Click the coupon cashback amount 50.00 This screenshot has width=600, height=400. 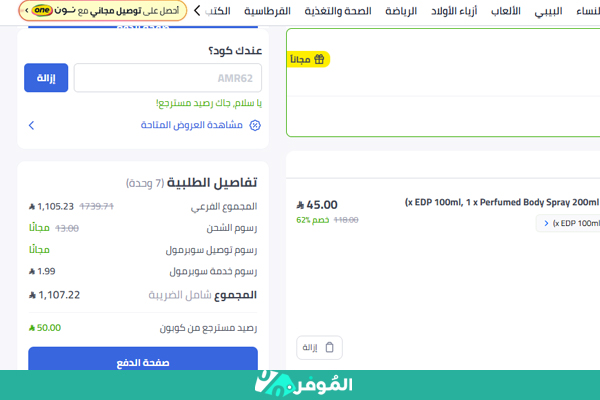click(45, 328)
